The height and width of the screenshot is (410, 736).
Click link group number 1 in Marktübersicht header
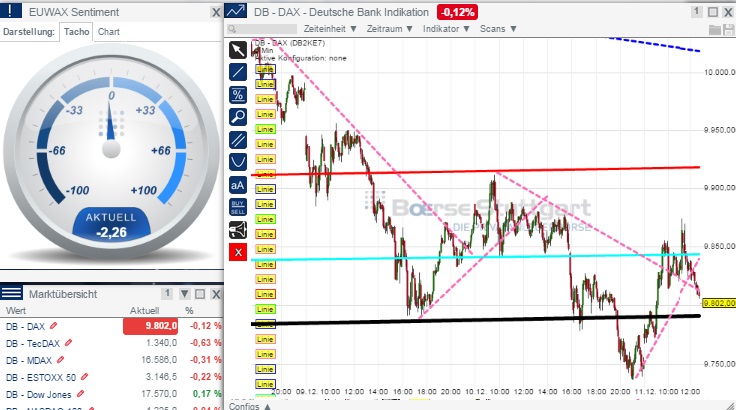(x=167, y=294)
